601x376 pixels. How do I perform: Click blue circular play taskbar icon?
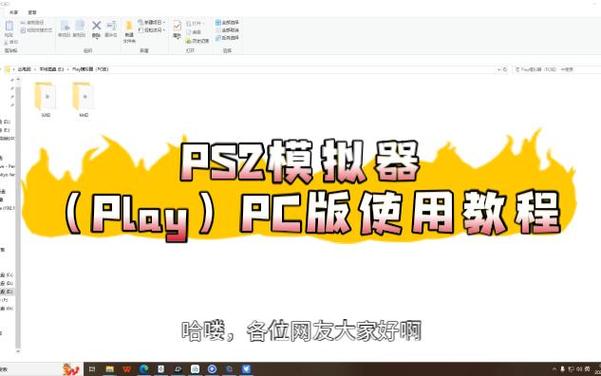(212, 369)
